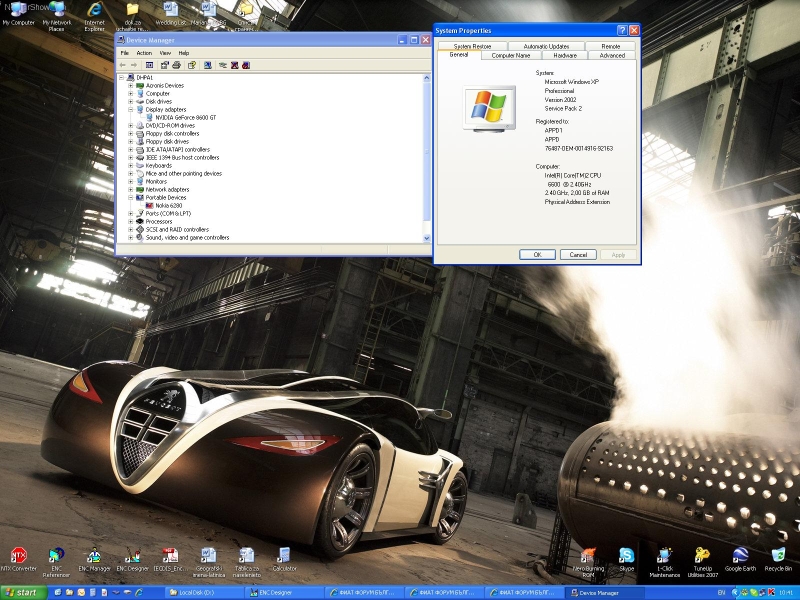Click the Internet Explorer desktop icon
This screenshot has width=800, height=600.
94,10
